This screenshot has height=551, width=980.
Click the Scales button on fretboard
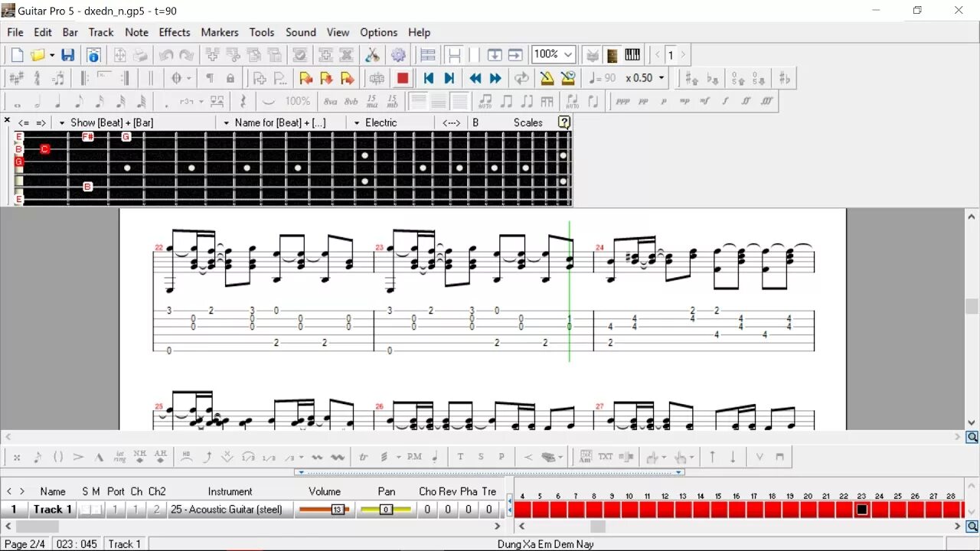(528, 122)
